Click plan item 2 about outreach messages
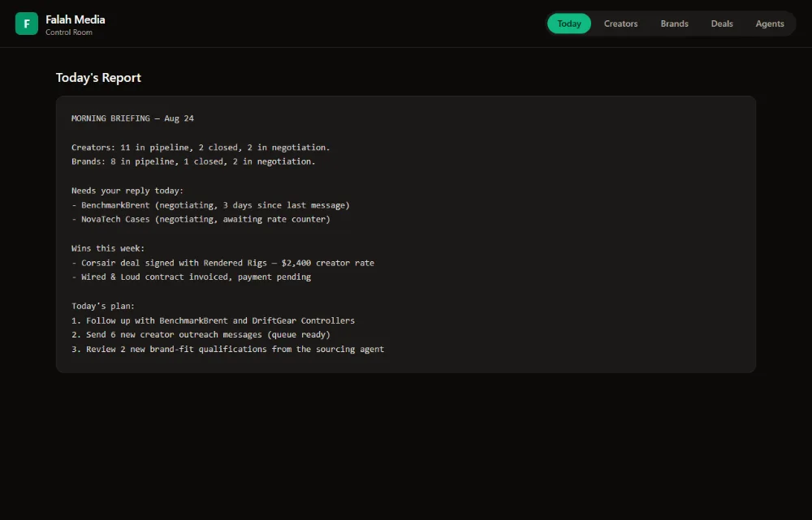This screenshot has width=812, height=520. [x=201, y=334]
